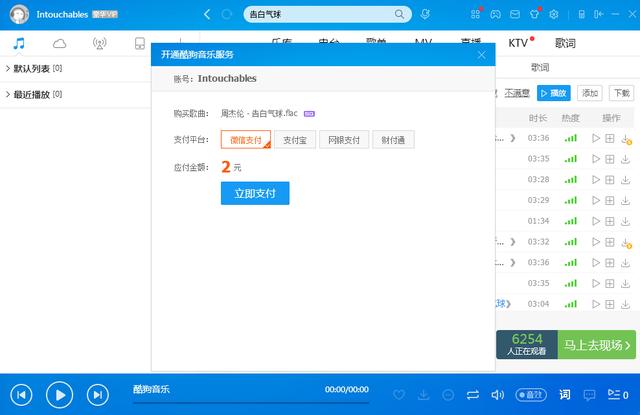Toggle desktop lyrics 词 button

coord(565,395)
